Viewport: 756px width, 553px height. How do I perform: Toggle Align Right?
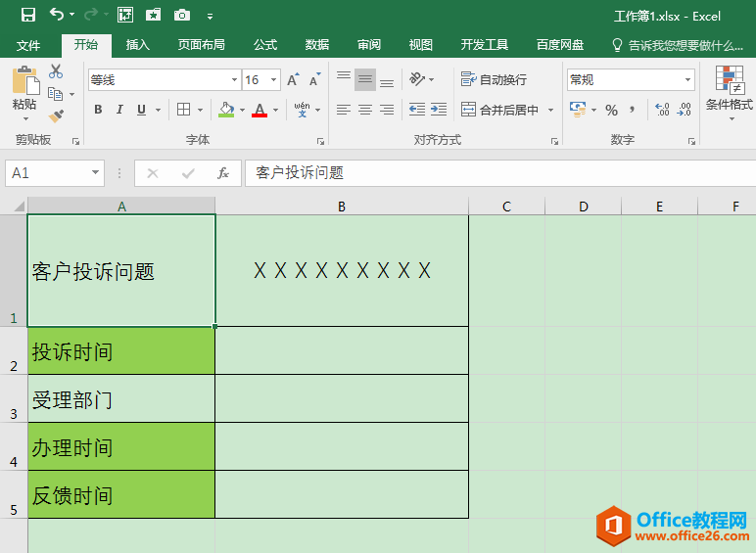(387, 110)
